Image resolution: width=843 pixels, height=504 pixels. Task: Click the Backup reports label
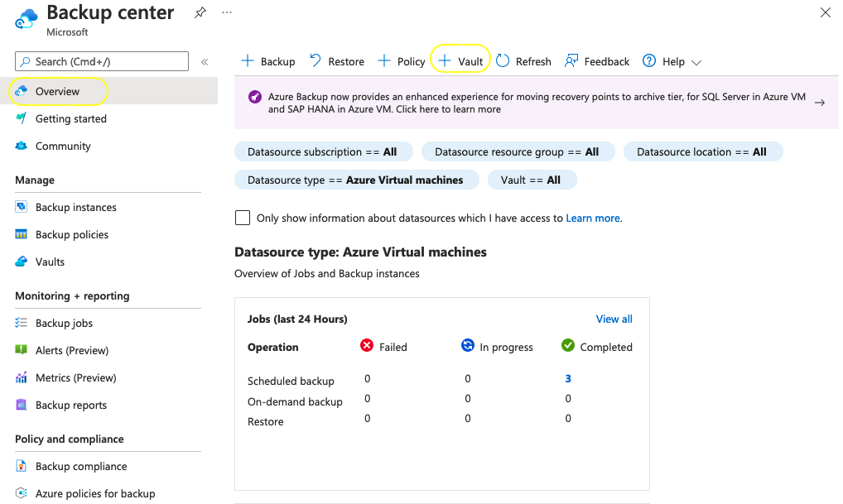pos(71,406)
